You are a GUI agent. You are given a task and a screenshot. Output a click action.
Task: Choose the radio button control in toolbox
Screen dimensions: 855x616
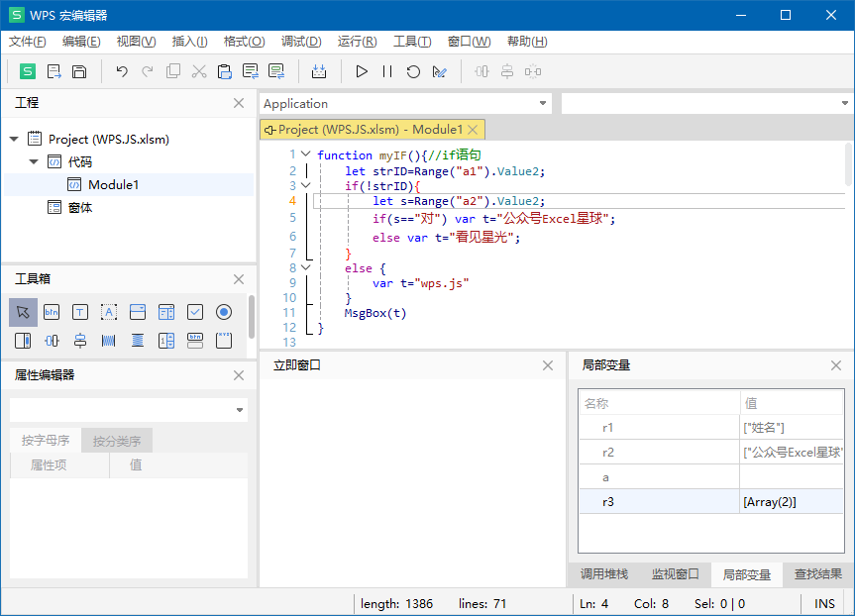click(x=224, y=312)
